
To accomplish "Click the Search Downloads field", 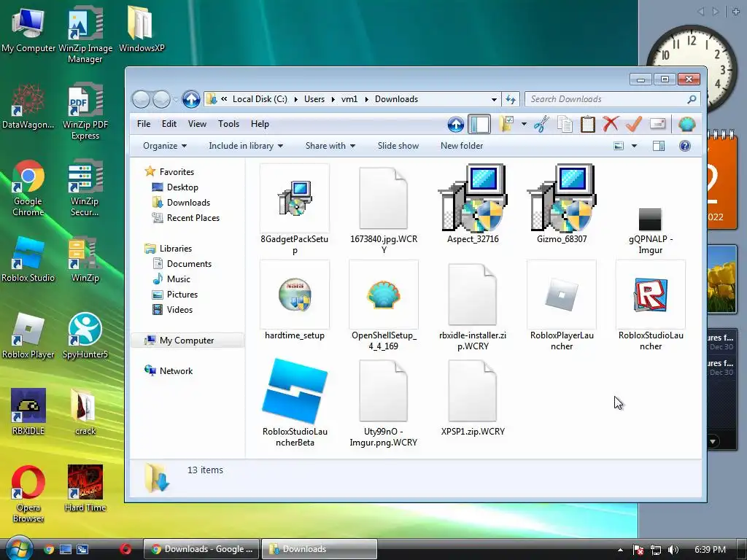I will pyautogui.click(x=613, y=99).
